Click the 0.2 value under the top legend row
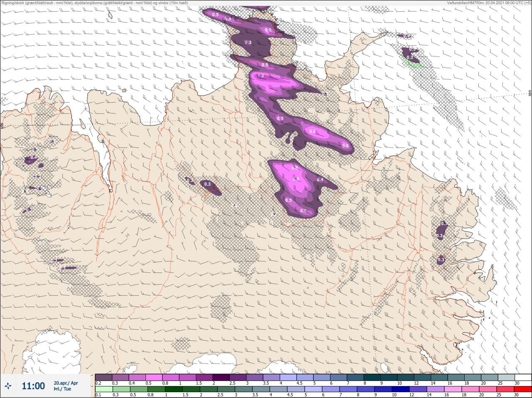This screenshot has width=532, height=398. pos(98,383)
